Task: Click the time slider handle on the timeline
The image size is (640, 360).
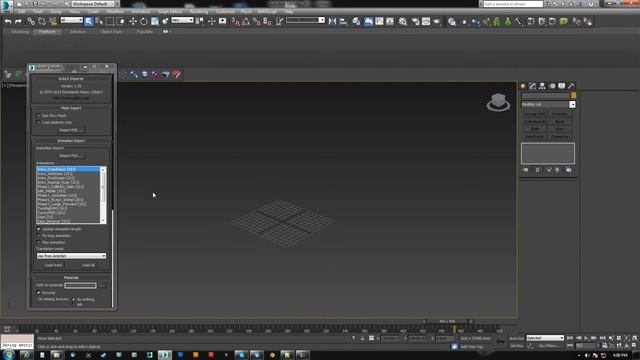Action: coord(447,322)
